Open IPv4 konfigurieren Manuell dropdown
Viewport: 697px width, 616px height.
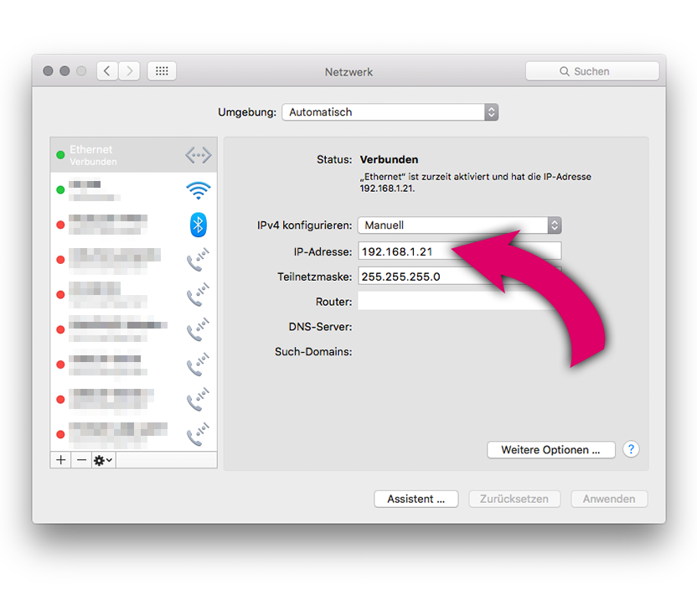[459, 225]
